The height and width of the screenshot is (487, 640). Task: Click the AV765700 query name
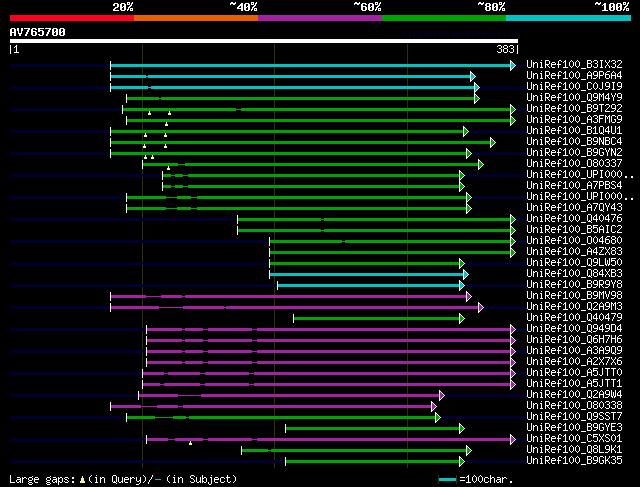[x=38, y=32]
